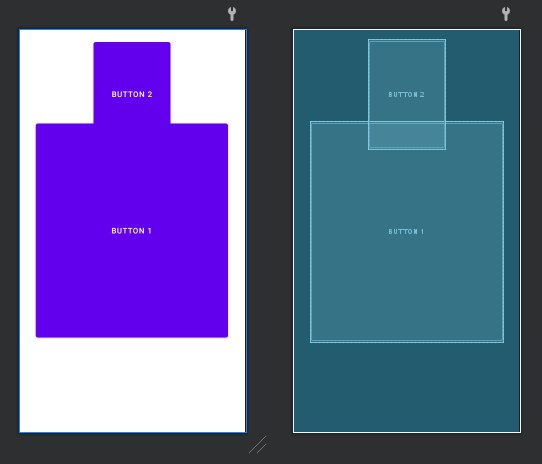The height and width of the screenshot is (464, 542).
Task: Click the diagonal resize handle below design surface
Action: pyautogui.click(x=258, y=445)
